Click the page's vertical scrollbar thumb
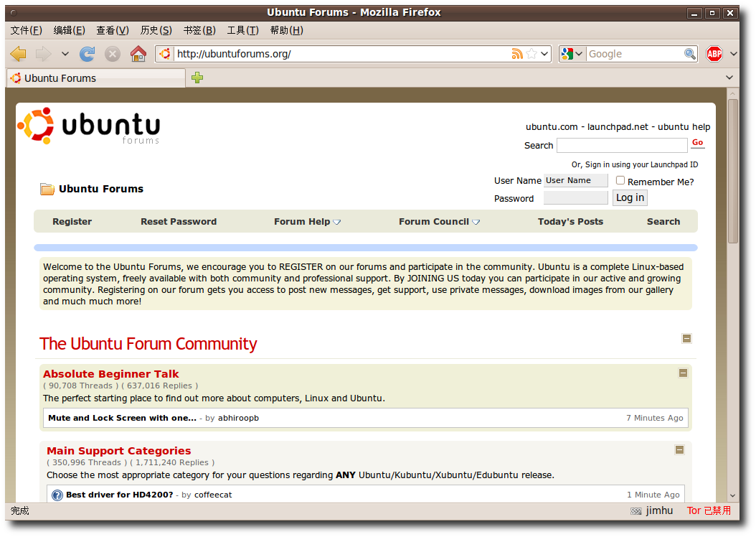The width and height of the screenshot is (756, 537). click(x=732, y=171)
